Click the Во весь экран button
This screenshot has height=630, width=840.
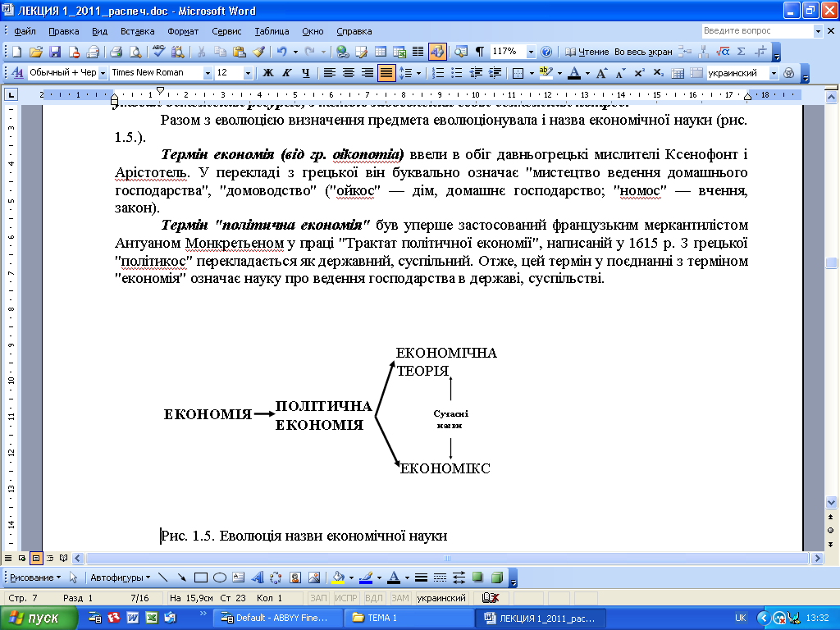pyautogui.click(x=643, y=52)
